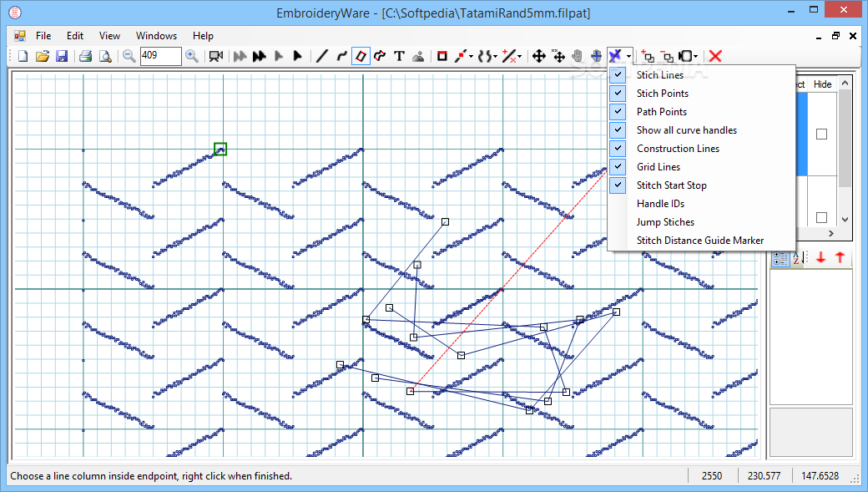Click the red square fill tool icon
The width and height of the screenshot is (868, 492).
click(x=442, y=56)
